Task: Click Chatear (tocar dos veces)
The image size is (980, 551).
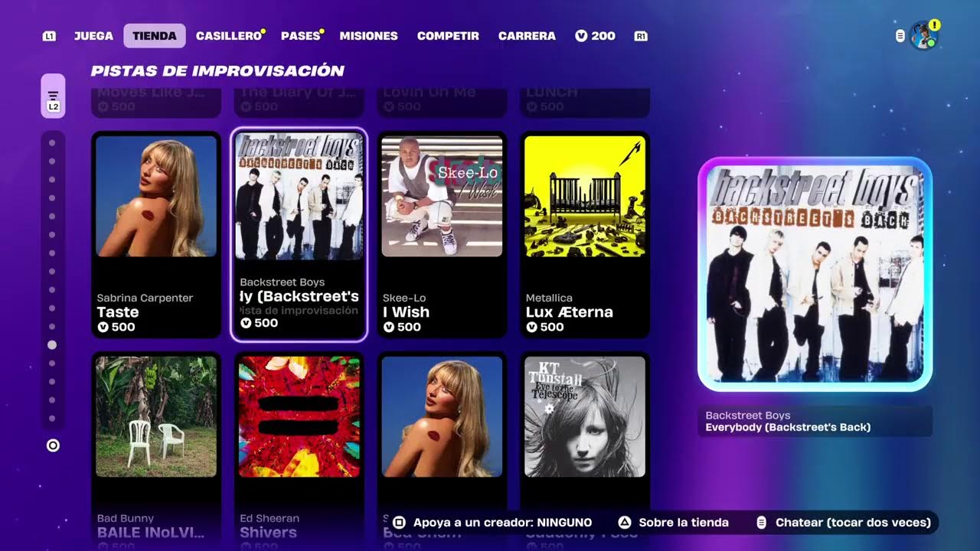Action: (x=853, y=523)
